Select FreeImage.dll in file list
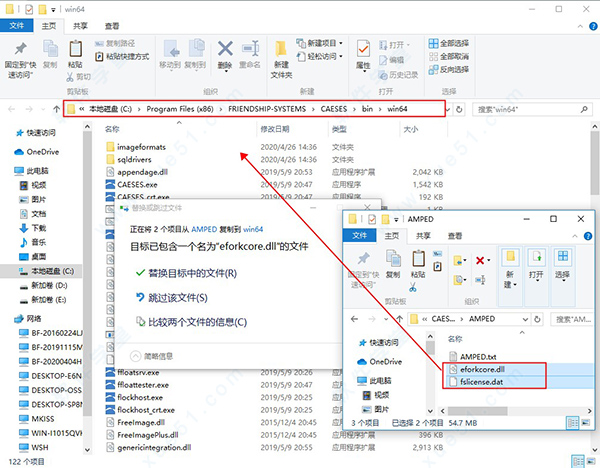The image size is (600, 468). pyautogui.click(x=135, y=422)
